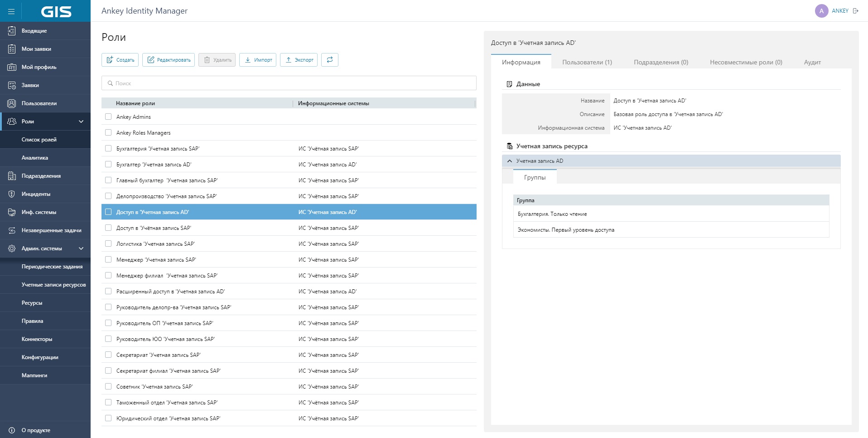Collapse the Учетная запись AD section
The image size is (868, 438).
(510, 161)
